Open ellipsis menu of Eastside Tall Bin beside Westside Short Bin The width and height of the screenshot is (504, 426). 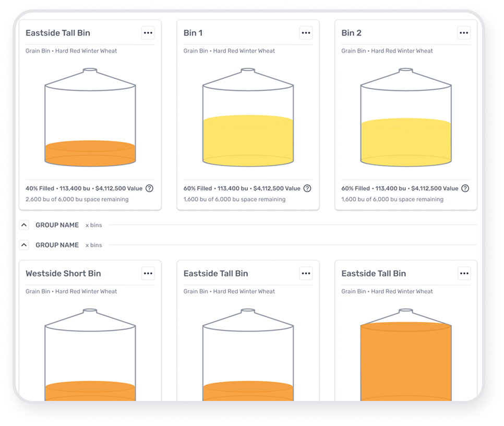(306, 274)
